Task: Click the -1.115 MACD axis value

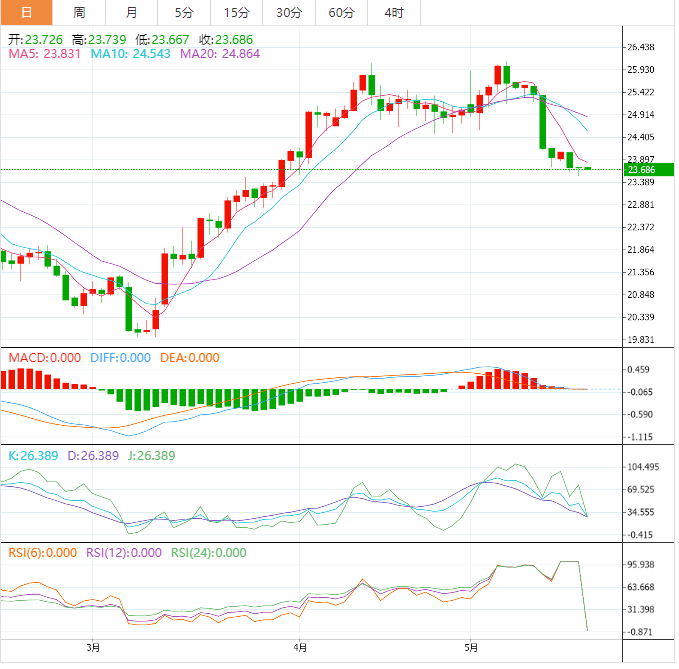Action: click(x=640, y=437)
